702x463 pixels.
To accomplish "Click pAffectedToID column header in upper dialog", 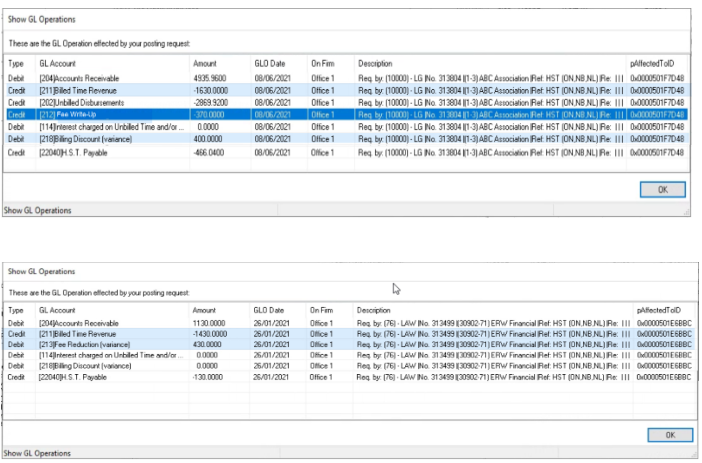I will [x=652, y=64].
